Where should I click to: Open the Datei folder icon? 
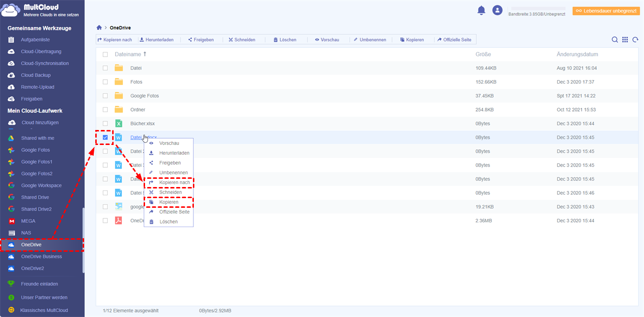118,68
